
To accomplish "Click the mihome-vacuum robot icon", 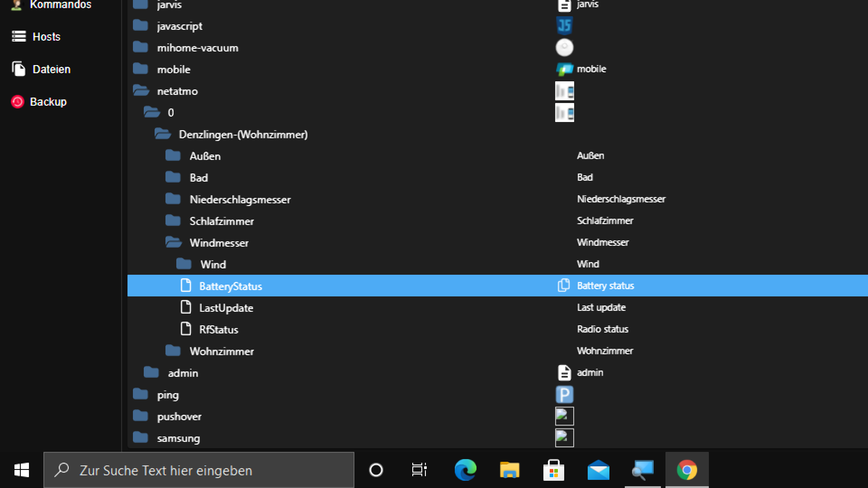I will coord(564,47).
